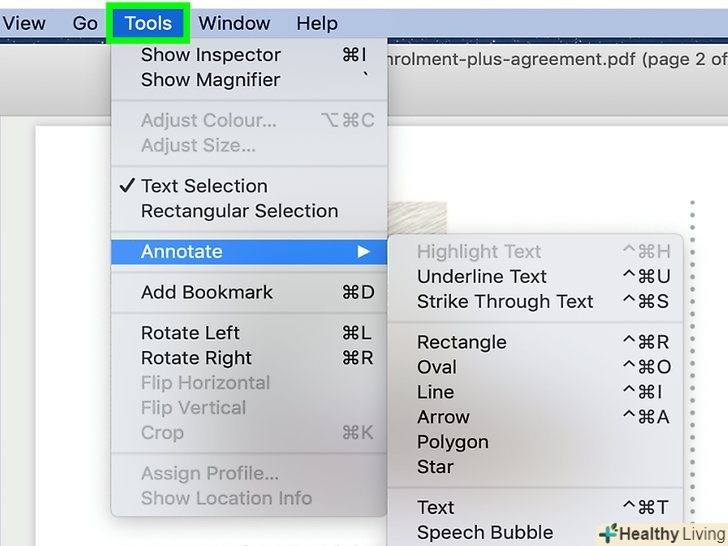Open the Window menu
Screen dimensions: 728x546
click(x=234, y=23)
